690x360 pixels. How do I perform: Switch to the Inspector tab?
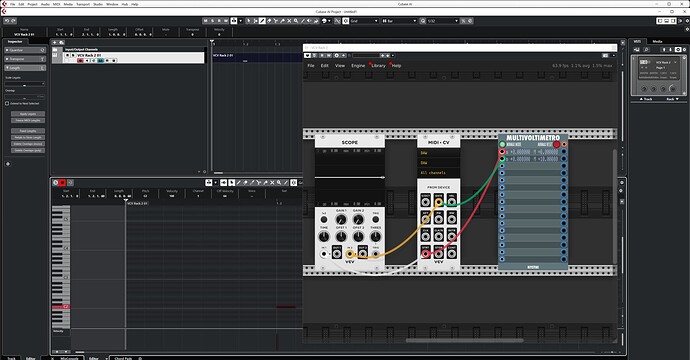15,41
